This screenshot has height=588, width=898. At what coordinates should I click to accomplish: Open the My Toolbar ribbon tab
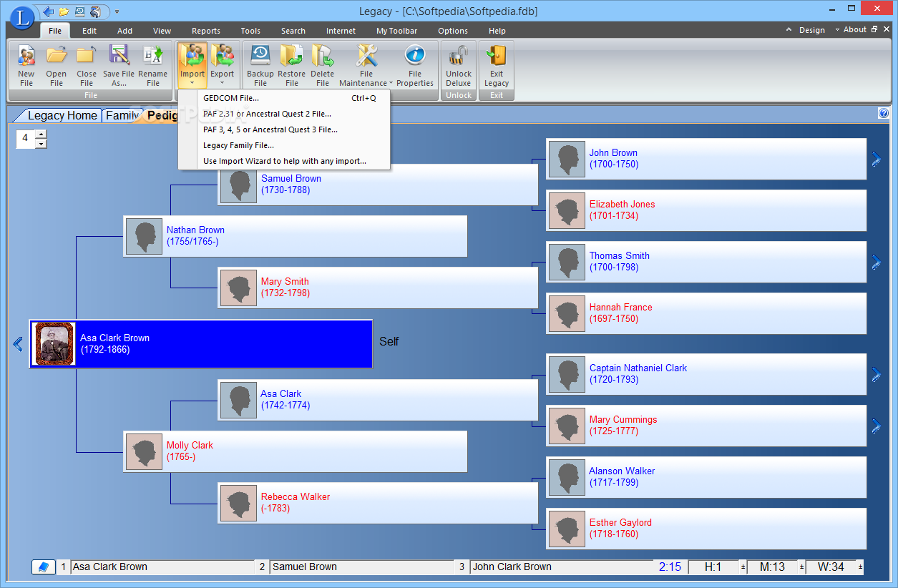click(396, 31)
